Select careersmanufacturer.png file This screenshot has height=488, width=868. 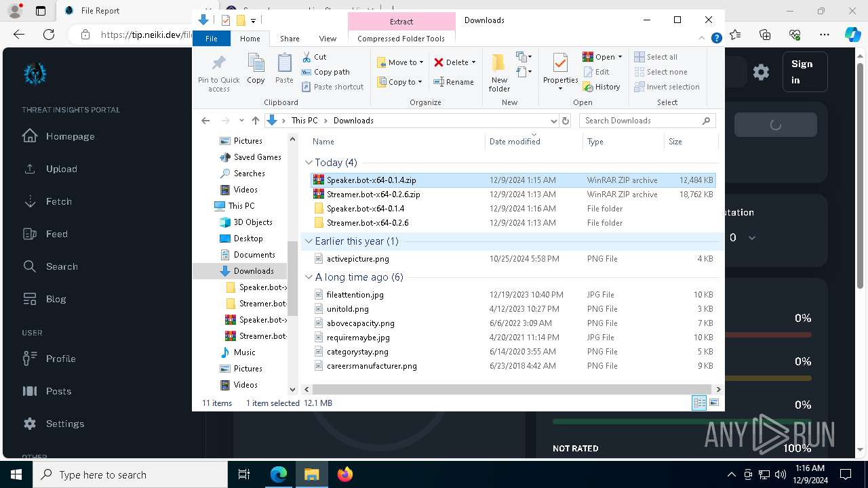point(513,366)
